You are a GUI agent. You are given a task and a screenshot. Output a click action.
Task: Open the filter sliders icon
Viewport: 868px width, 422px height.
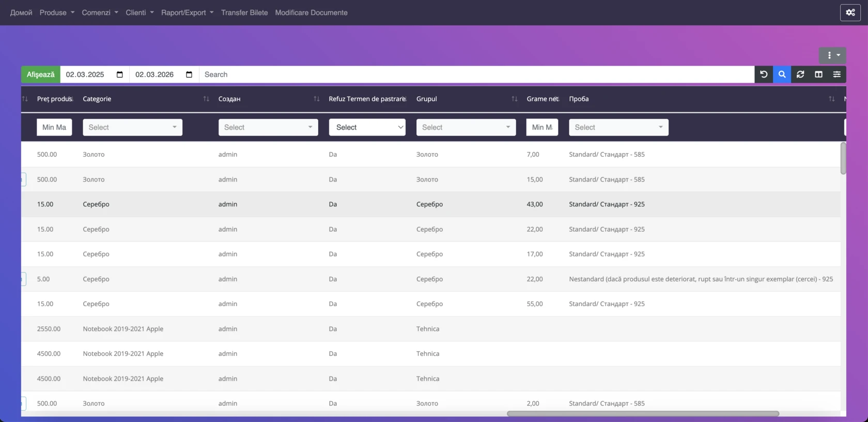coord(837,74)
